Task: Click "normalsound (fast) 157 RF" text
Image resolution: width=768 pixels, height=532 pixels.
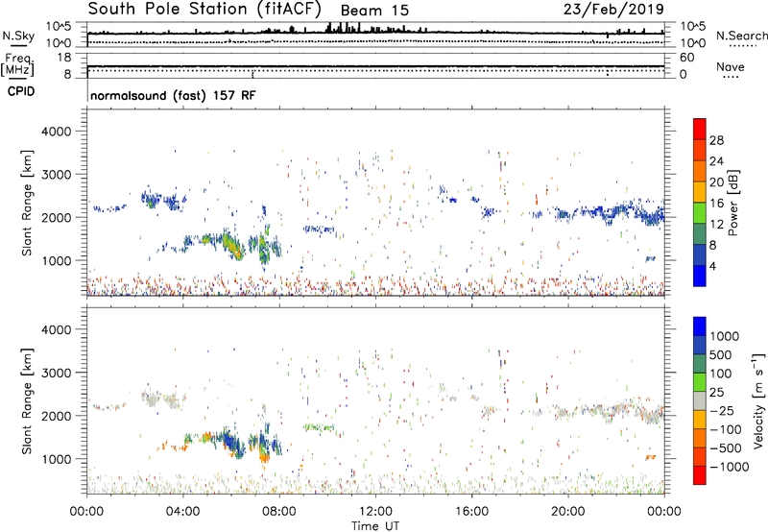Action: [x=173, y=95]
